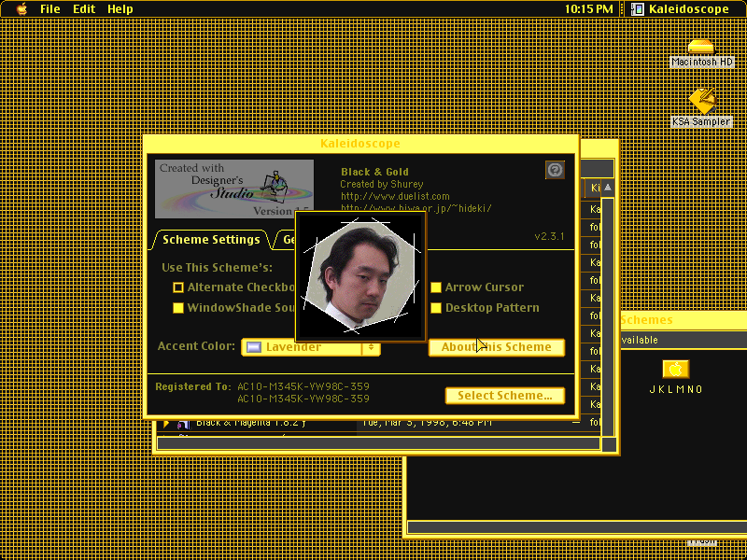Click the v2.3.1 version label
The image size is (747, 560).
point(549,236)
